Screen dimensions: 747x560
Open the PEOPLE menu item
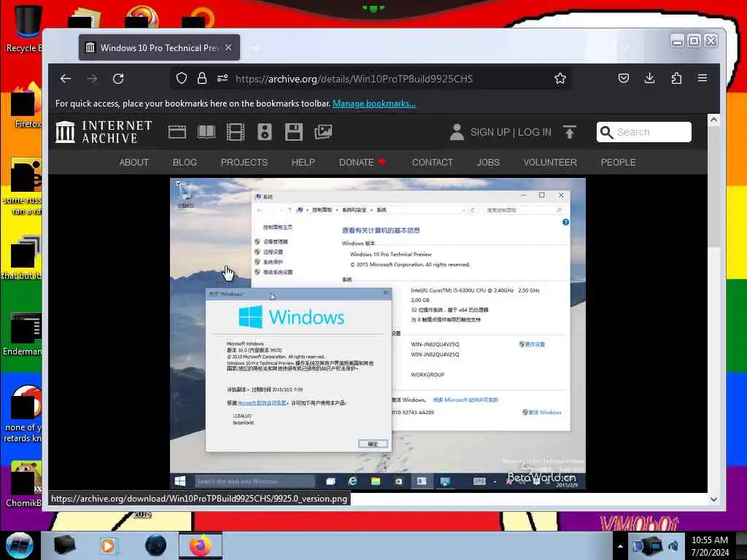(x=619, y=163)
